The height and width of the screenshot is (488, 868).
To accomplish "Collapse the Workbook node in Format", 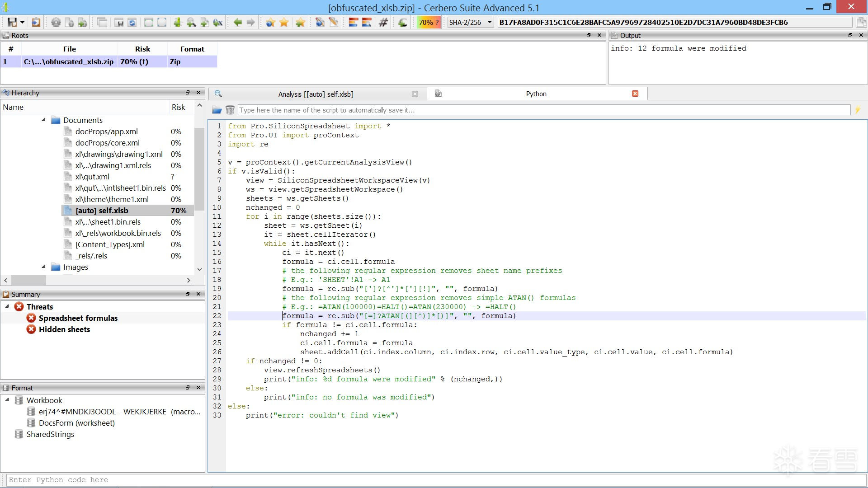I will pos(7,400).
